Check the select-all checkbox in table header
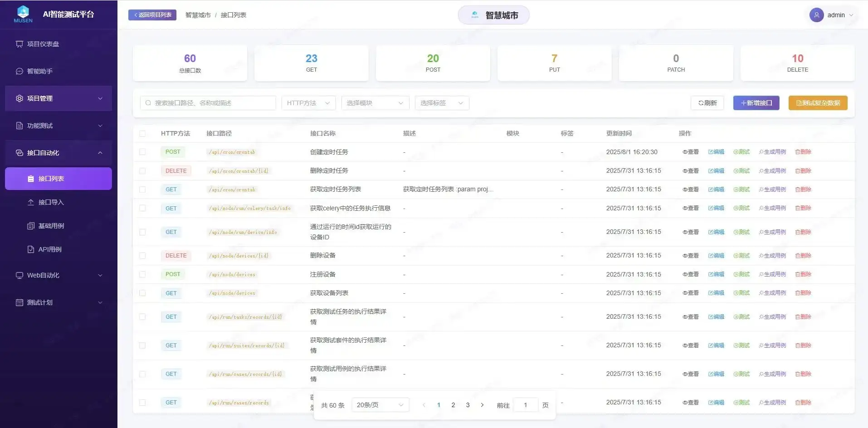868x428 pixels. tap(143, 134)
